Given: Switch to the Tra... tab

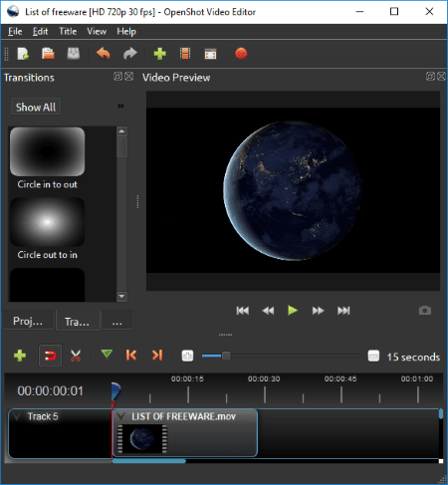Looking at the screenshot, I should pyautogui.click(x=77, y=322).
